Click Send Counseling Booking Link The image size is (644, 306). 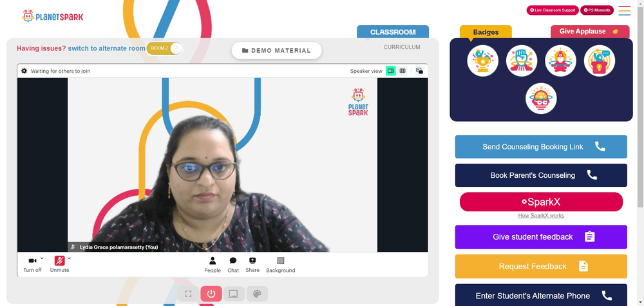[541, 147]
